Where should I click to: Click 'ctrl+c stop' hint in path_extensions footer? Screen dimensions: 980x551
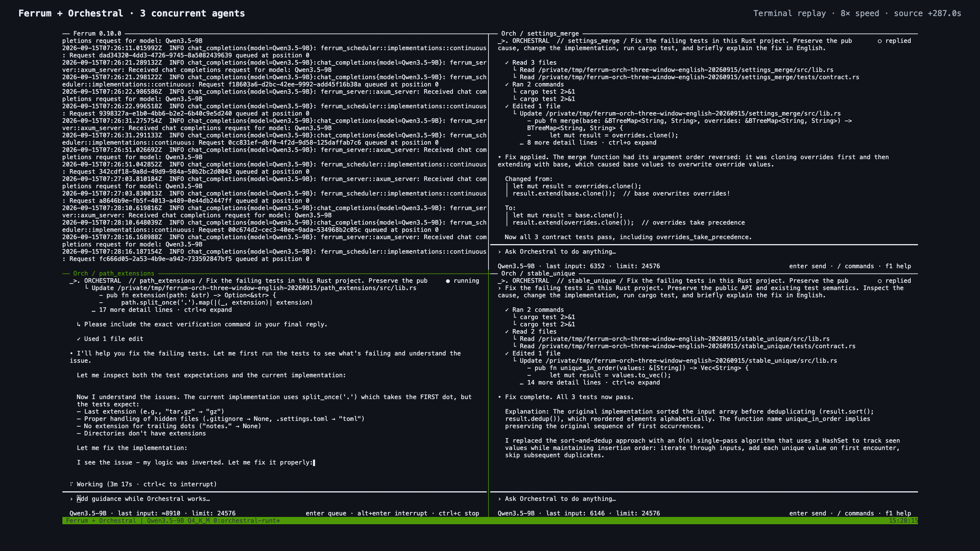[x=459, y=514]
